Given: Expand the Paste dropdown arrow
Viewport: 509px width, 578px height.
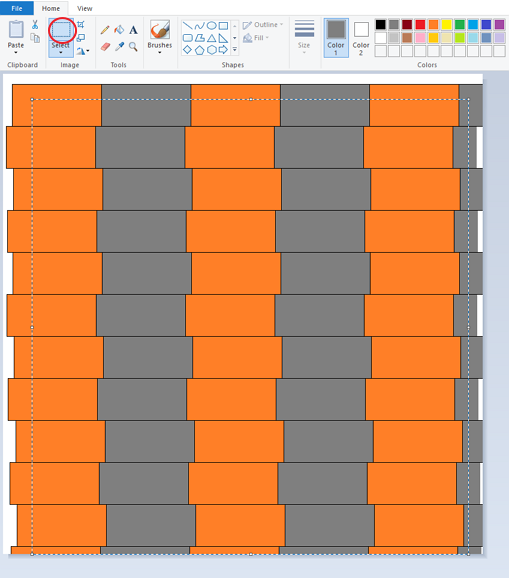Looking at the screenshot, I should pyautogui.click(x=16, y=53).
